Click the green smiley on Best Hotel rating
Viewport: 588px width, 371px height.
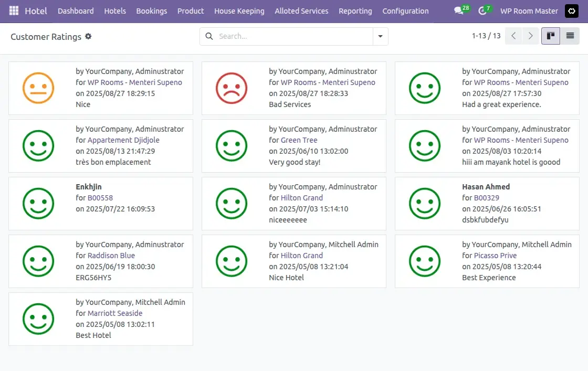coord(38,319)
